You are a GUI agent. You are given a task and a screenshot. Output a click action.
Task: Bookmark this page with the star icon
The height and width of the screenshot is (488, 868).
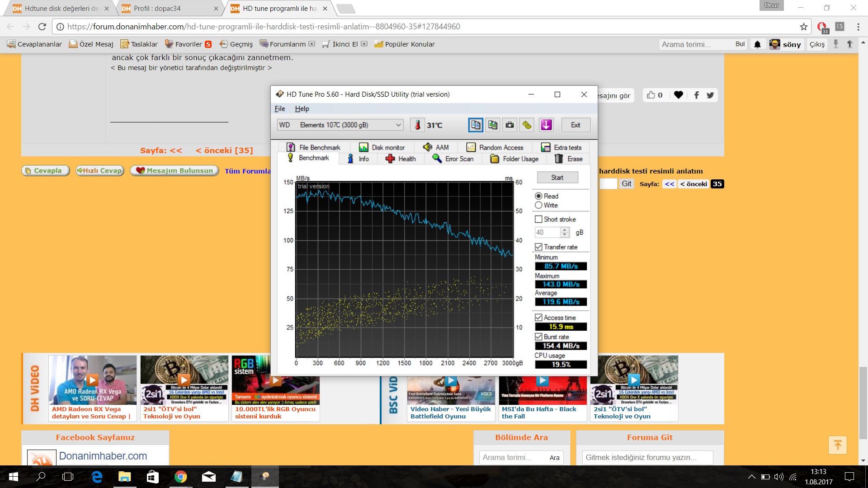pos(803,27)
